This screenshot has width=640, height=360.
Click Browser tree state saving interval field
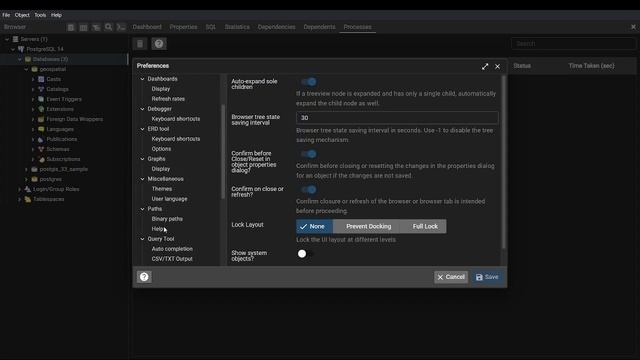click(397, 118)
